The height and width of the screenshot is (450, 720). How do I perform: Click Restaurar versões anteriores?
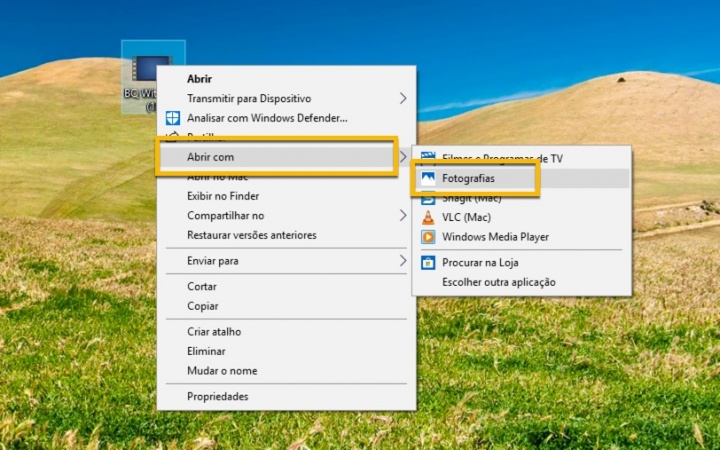251,235
